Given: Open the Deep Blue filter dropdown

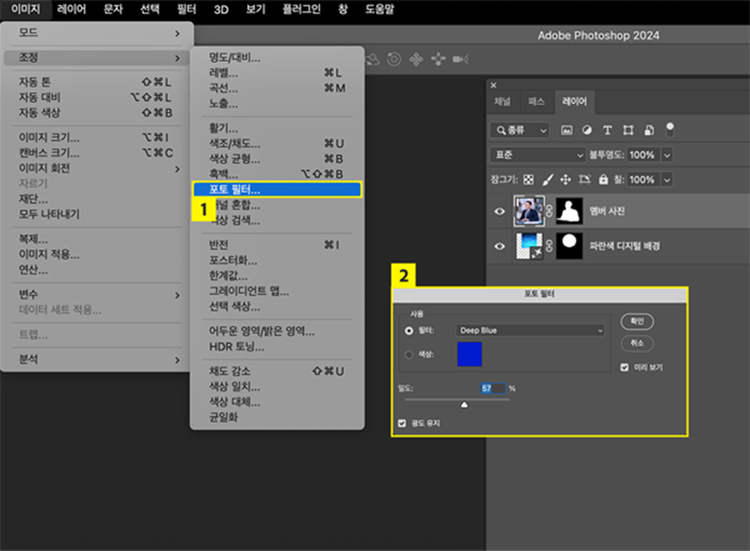Looking at the screenshot, I should tap(530, 330).
